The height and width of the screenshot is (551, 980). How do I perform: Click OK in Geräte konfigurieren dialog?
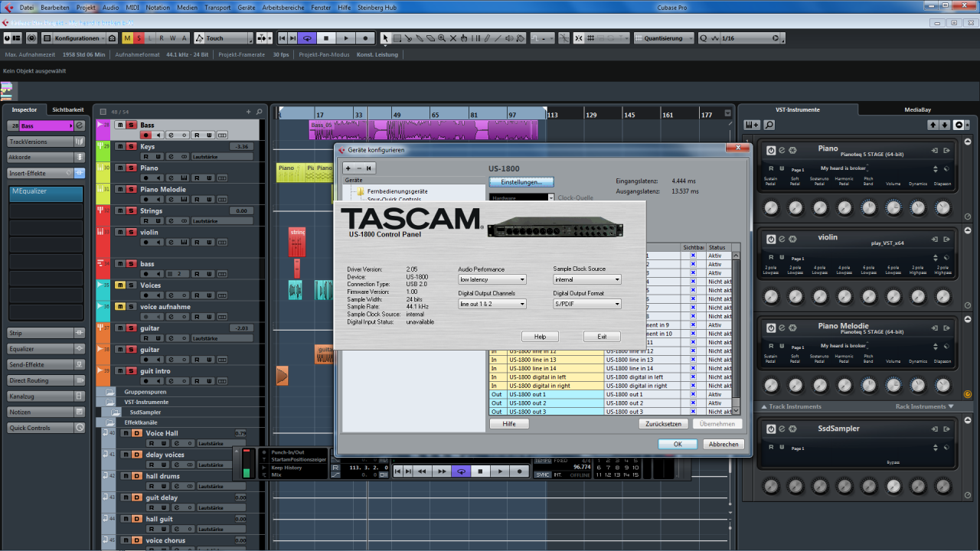pyautogui.click(x=678, y=444)
